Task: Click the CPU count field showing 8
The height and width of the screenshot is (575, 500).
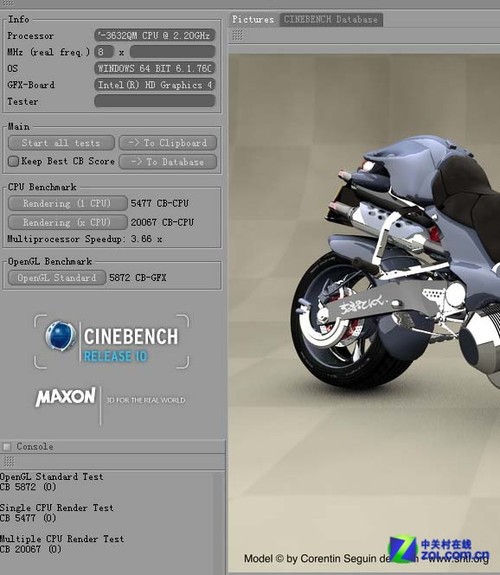Action: [104, 52]
